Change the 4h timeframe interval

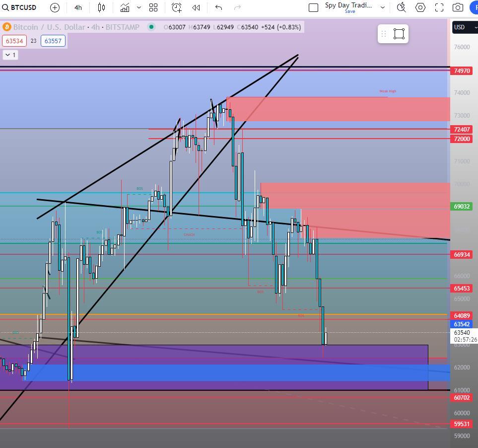[78, 7]
